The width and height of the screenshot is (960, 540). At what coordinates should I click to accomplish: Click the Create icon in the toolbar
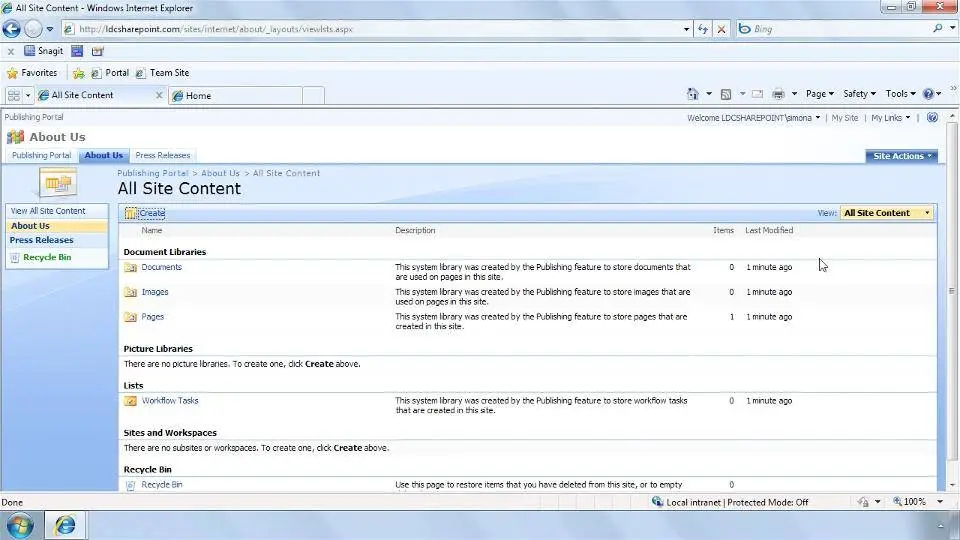pos(130,213)
